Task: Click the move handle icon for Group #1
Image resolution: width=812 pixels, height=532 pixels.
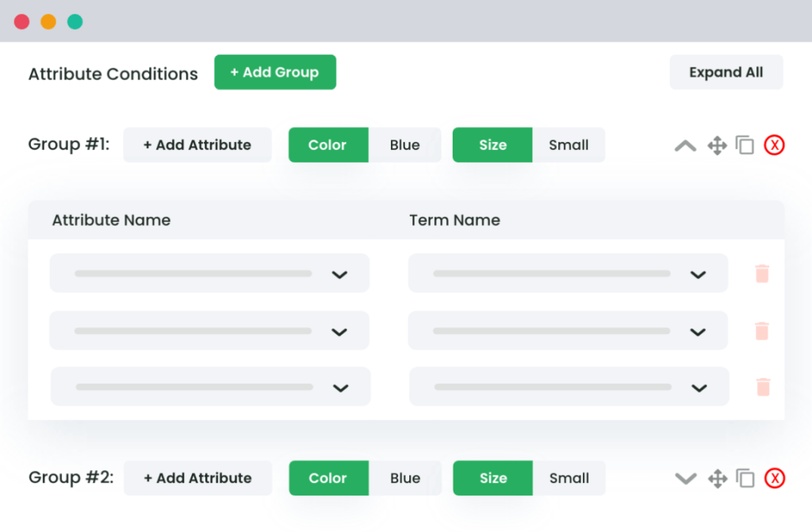Action: pos(717,146)
